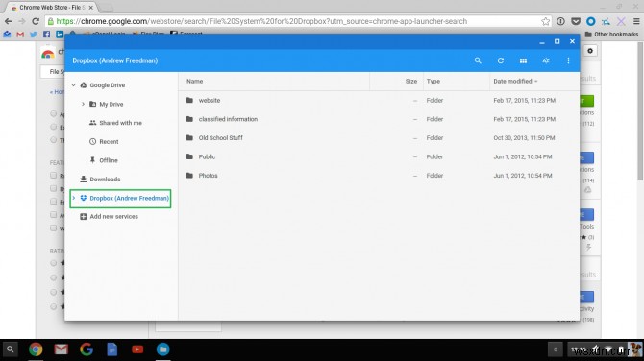644x361 pixels.
Task: Click date Feb 17, 2015 of website row
Action: [x=525, y=101]
